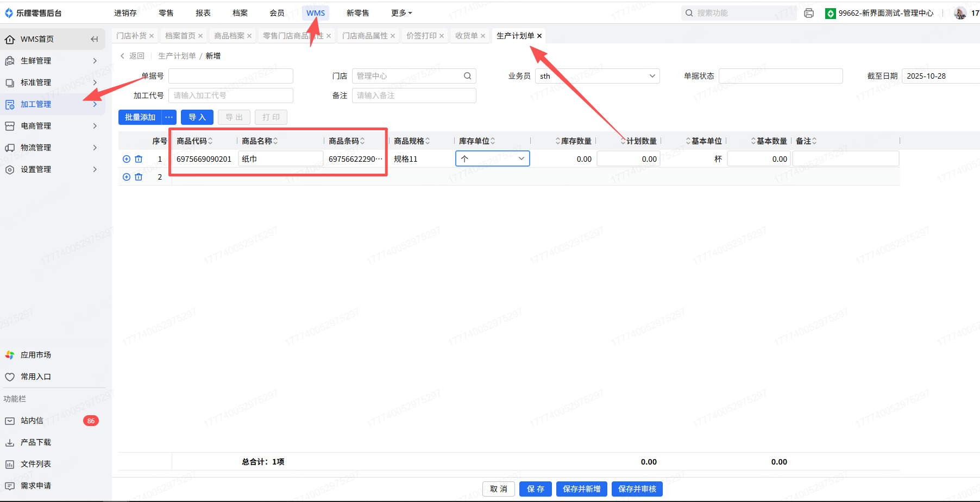The image size is (980, 502).
Task: Click the 常用入口 heart icon
Action: tap(10, 377)
